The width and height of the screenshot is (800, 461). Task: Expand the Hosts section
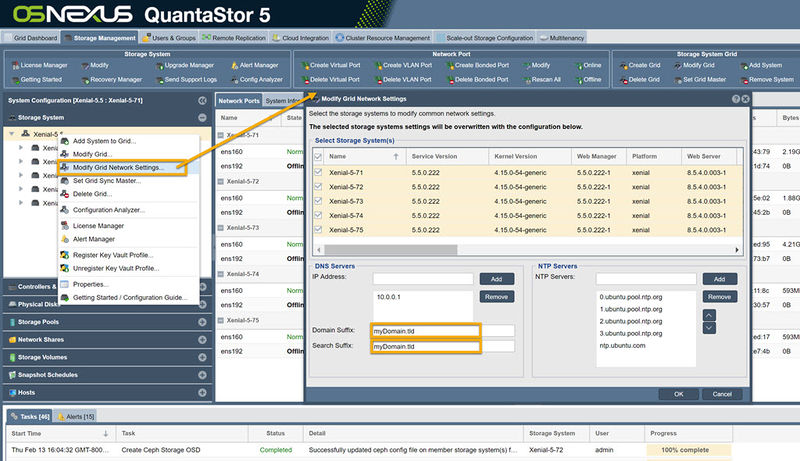(203, 393)
